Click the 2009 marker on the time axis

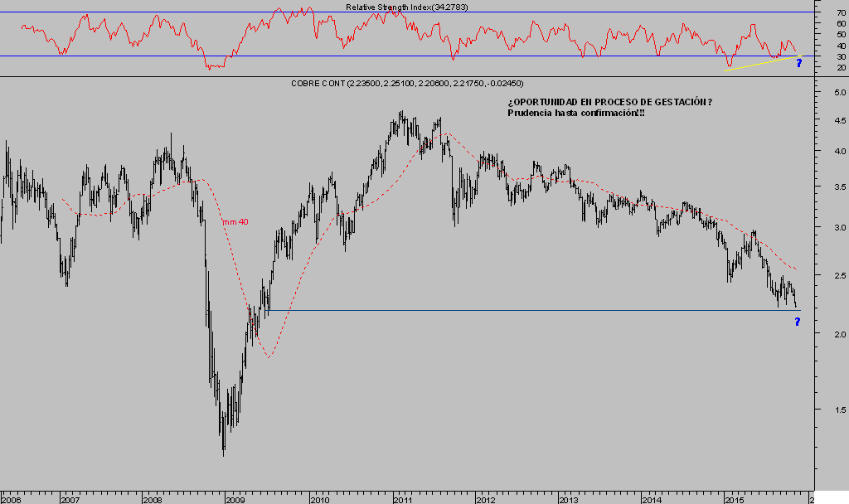[235, 500]
